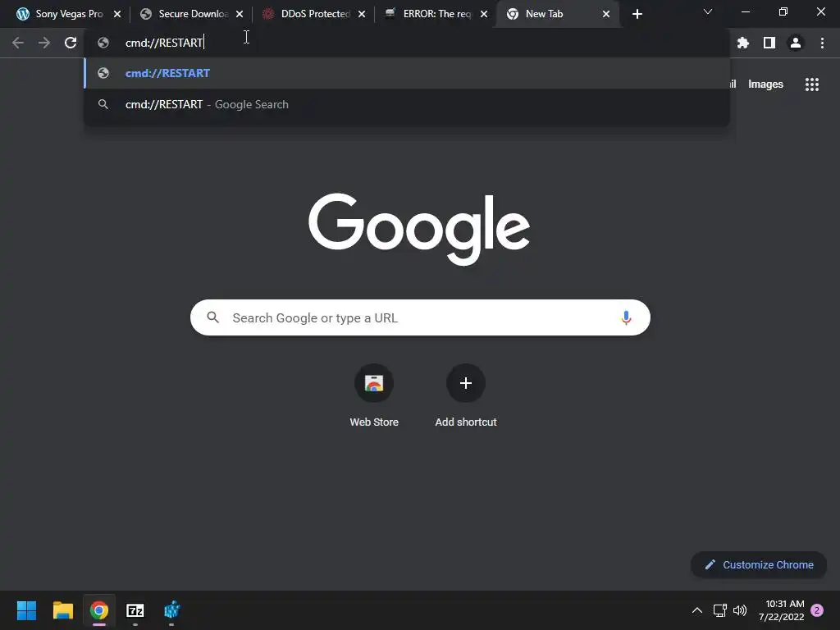This screenshot has height=630, width=840.
Task: Click the Customize Chrome button
Action: (x=759, y=564)
